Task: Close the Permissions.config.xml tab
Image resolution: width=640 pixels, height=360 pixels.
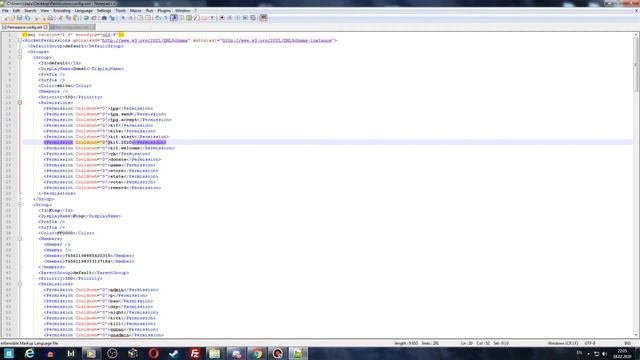Action: pos(46,27)
